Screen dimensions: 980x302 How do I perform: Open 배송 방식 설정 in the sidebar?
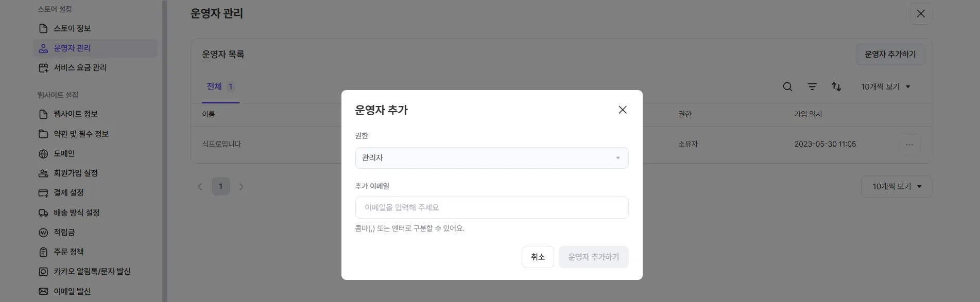coord(76,212)
